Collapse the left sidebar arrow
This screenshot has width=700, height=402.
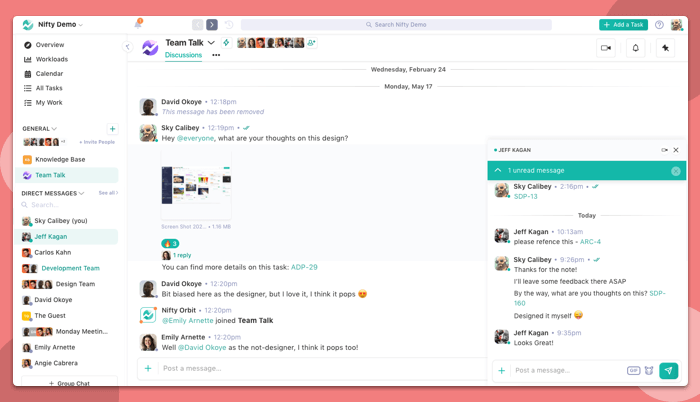click(128, 46)
